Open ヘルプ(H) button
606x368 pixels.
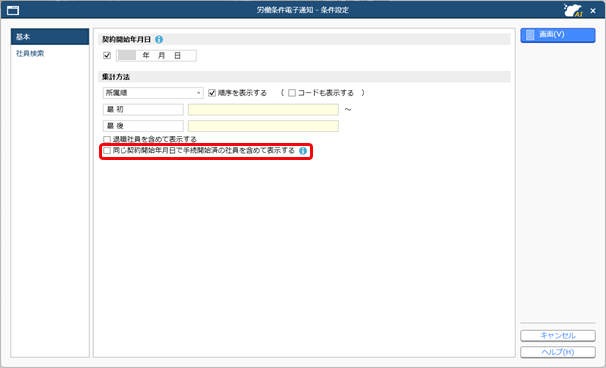[558, 352]
